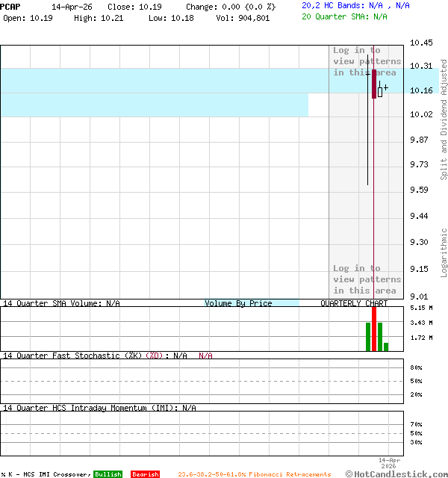The image size is (448, 478).
Task: Click the red Bearish legend badge
Action: point(145,474)
